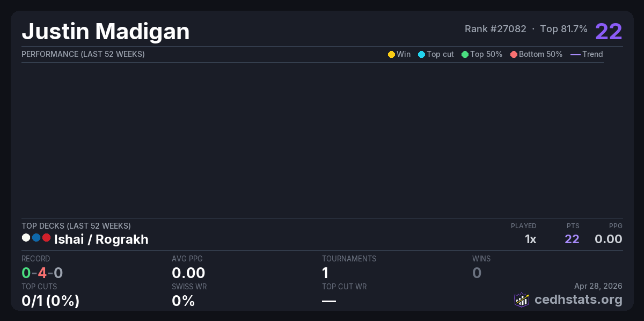This screenshot has height=321, width=644.
Task: Click the Top Cuts 0/1 (0%) stat
Action: click(50, 301)
